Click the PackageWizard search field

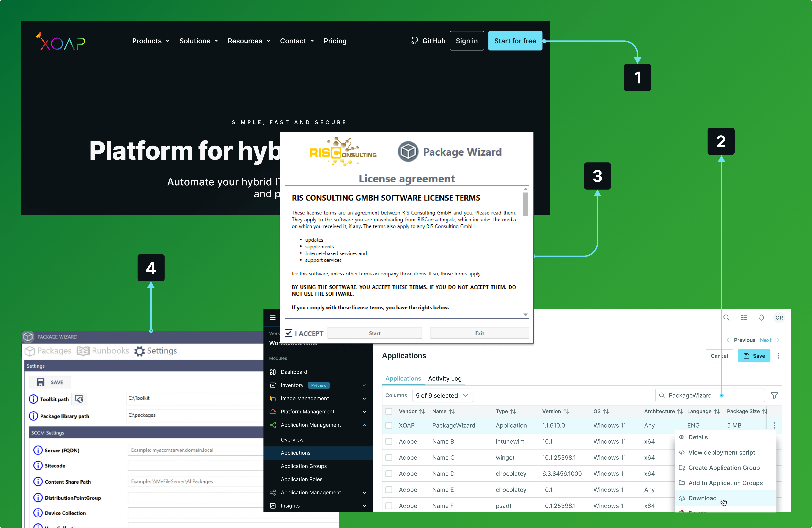pyautogui.click(x=710, y=396)
